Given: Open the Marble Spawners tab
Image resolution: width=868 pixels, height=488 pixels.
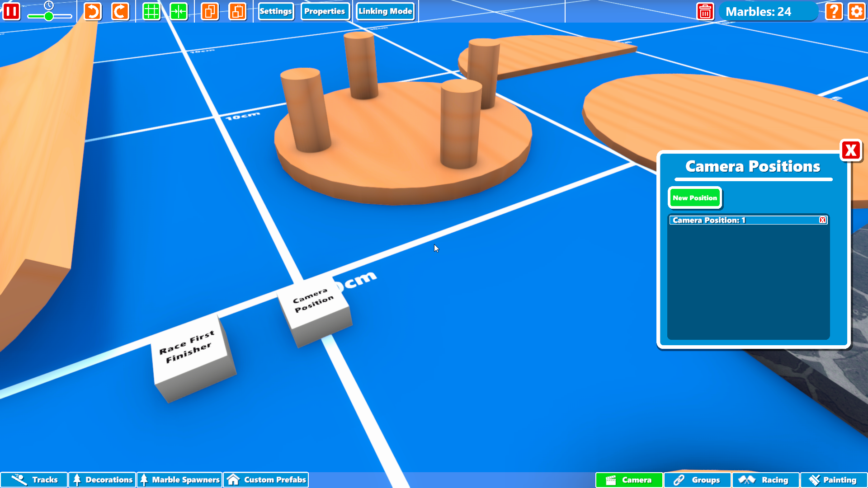Looking at the screenshot, I should [179, 480].
